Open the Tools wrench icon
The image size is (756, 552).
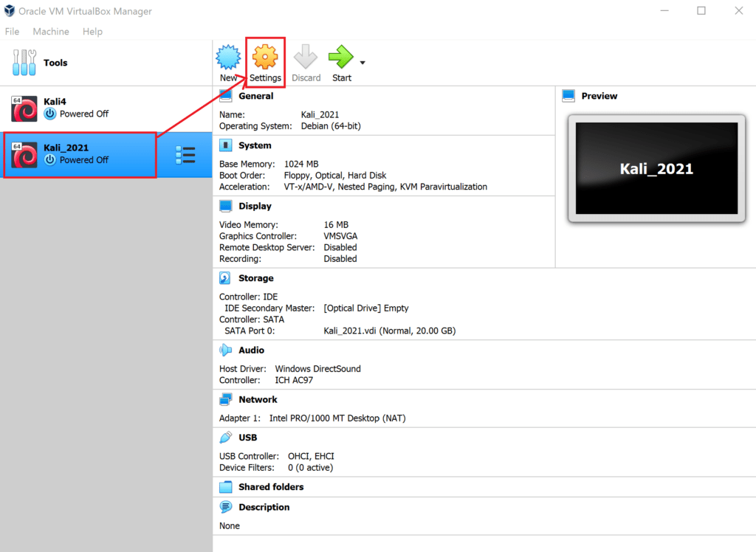tap(24, 62)
